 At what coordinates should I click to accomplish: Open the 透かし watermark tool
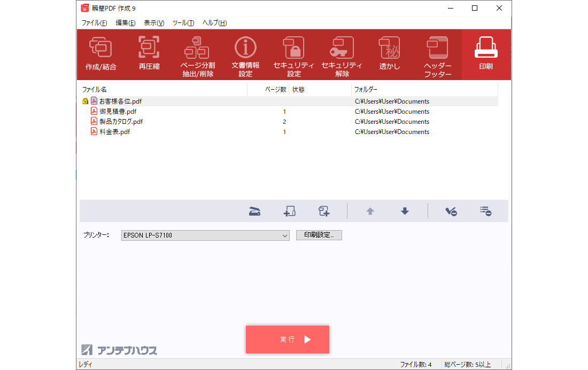coord(390,54)
